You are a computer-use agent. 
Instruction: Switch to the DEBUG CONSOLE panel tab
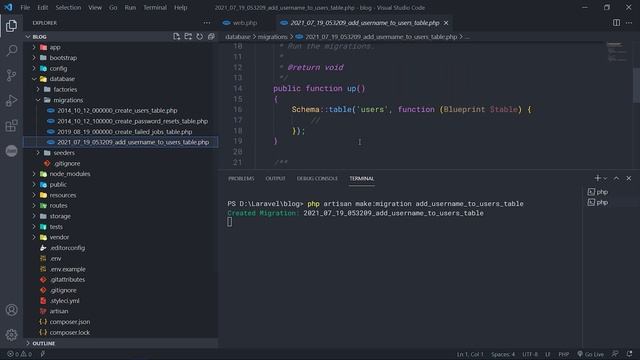(317, 178)
